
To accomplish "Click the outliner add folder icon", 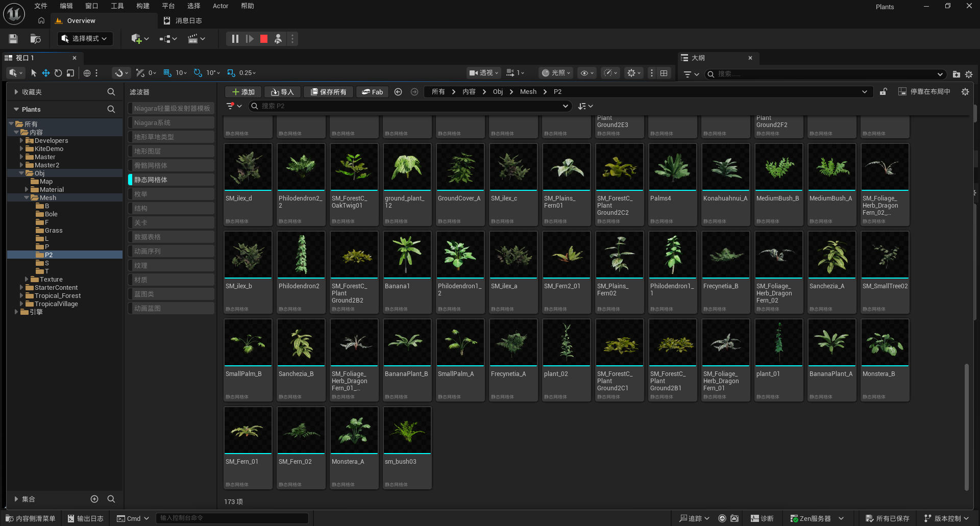I will [956, 74].
